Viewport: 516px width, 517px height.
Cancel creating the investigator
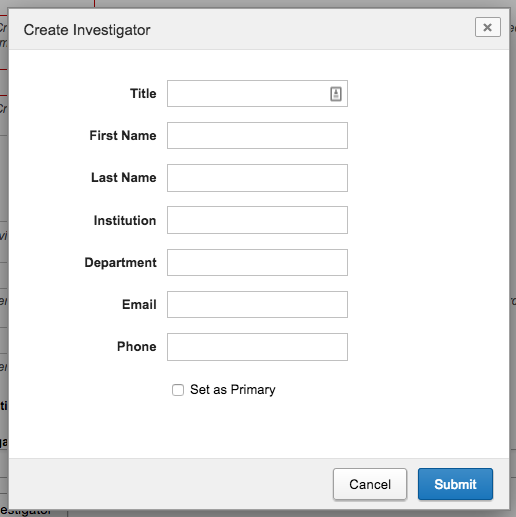pos(370,484)
